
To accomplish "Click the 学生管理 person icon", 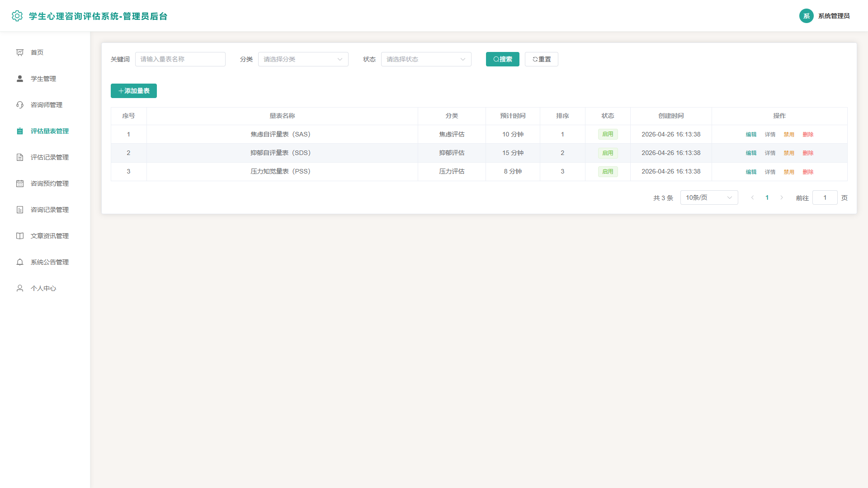I will (20, 79).
